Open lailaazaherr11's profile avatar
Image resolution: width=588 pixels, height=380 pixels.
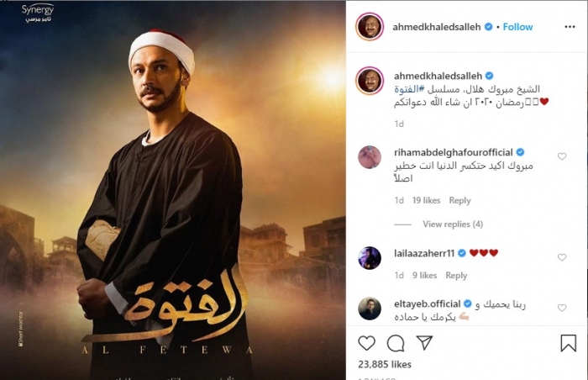pyautogui.click(x=370, y=258)
